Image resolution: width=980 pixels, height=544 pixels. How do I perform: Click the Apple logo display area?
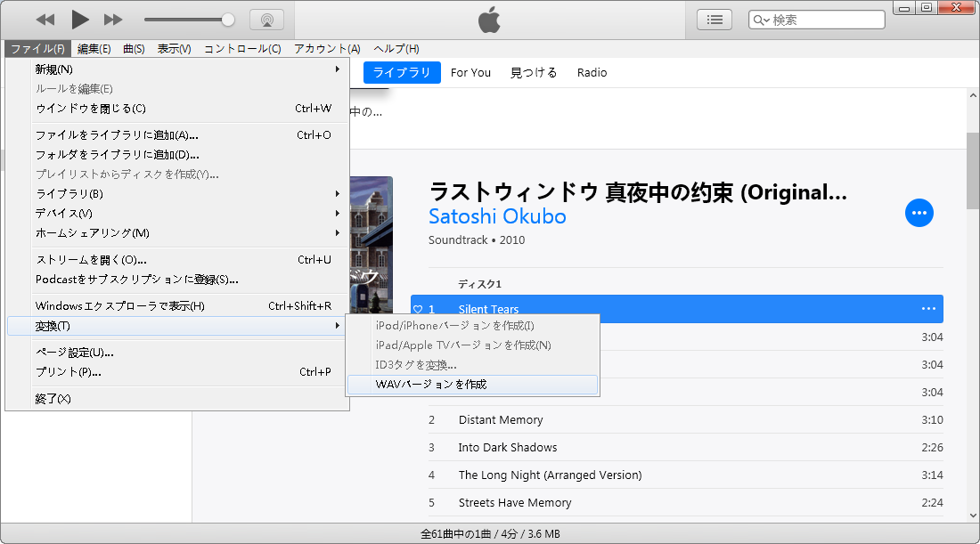point(489,20)
